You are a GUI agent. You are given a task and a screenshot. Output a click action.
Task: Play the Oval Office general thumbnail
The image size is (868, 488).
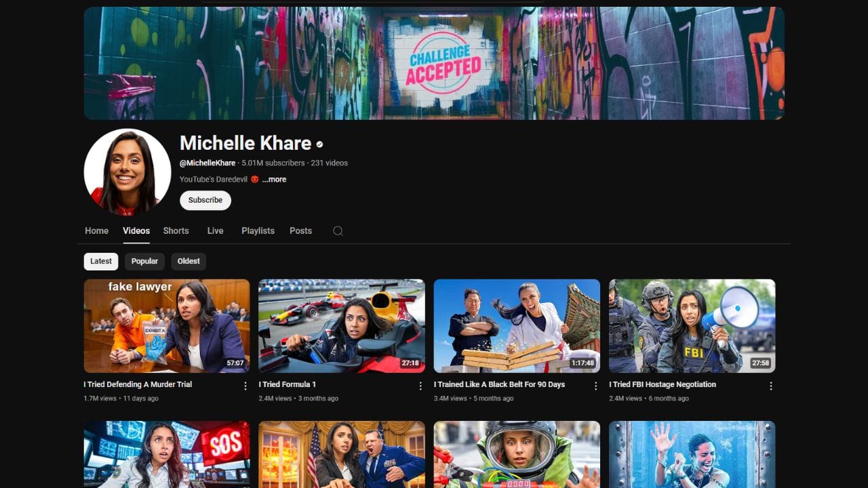(x=342, y=455)
